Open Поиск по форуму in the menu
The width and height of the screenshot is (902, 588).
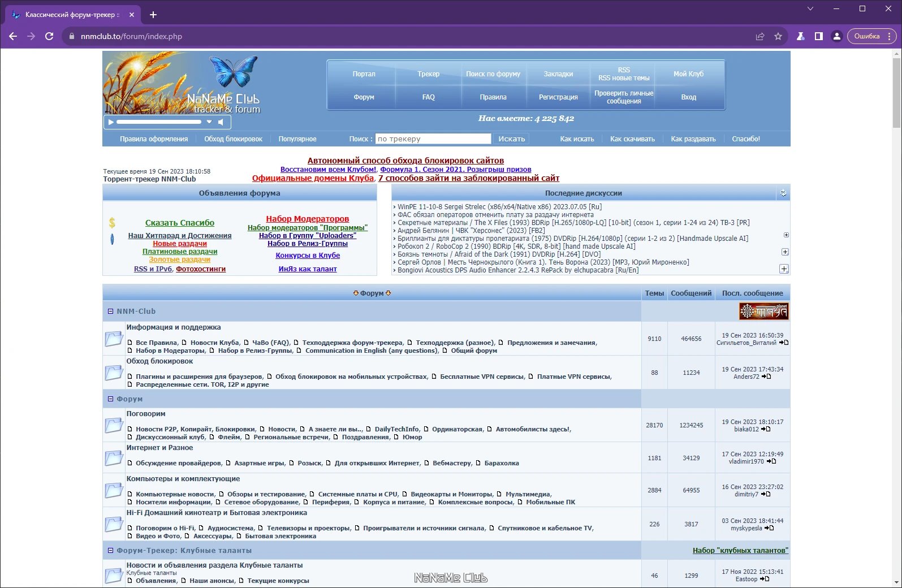(493, 74)
